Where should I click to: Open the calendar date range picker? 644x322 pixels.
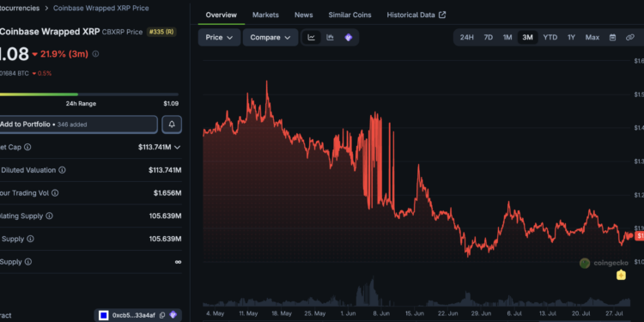612,38
